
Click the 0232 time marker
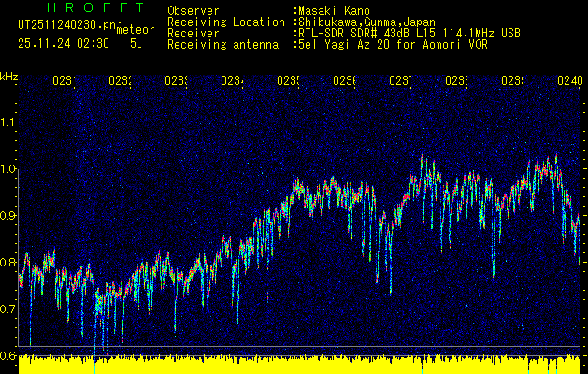click(120, 80)
